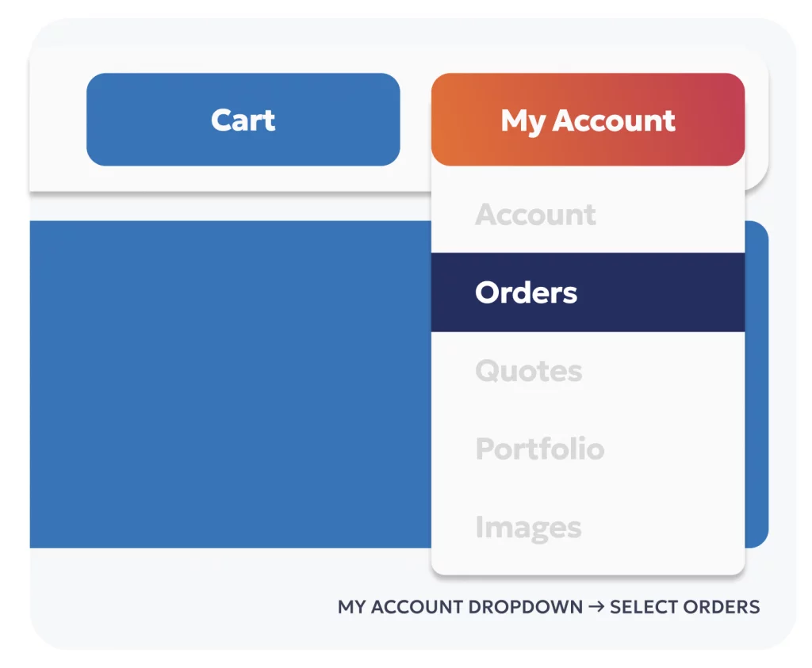Image resolution: width=812 pixels, height=668 pixels.
Task: Pick the greyed-out Quotes item
Action: point(529,371)
